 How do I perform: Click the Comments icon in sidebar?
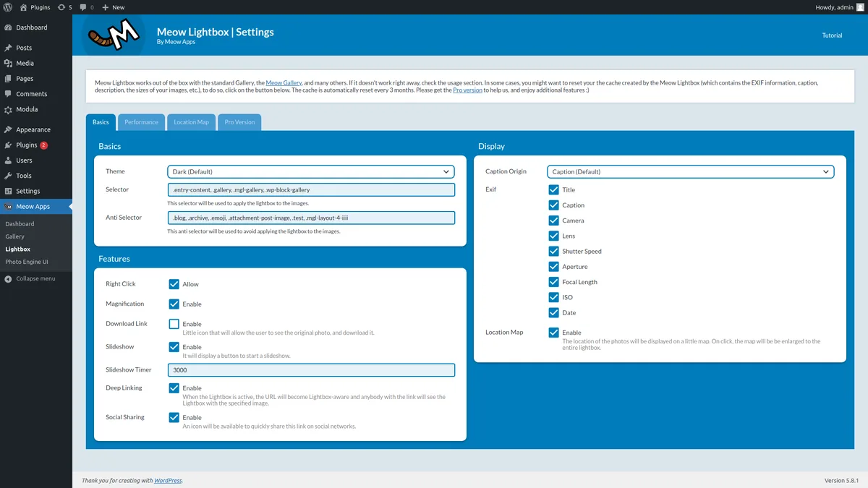8,94
